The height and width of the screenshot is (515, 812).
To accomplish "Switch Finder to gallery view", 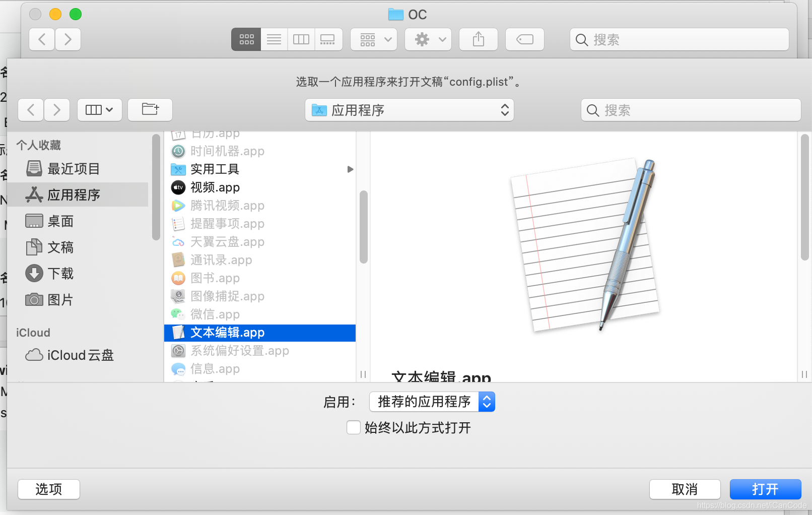I will click(328, 39).
